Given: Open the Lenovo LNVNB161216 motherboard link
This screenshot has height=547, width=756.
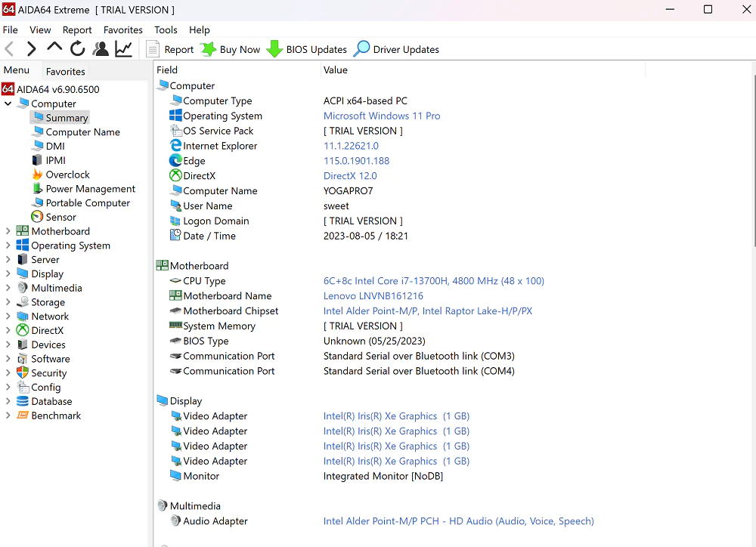Looking at the screenshot, I should click(373, 296).
